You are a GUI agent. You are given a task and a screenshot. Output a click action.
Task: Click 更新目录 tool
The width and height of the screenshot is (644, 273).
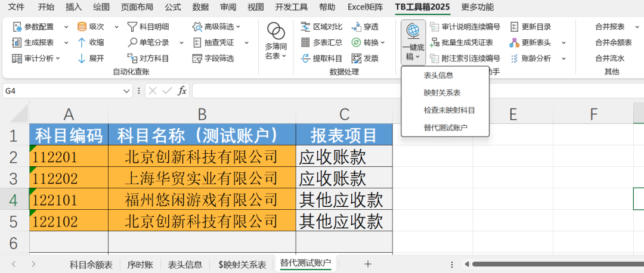(x=530, y=27)
